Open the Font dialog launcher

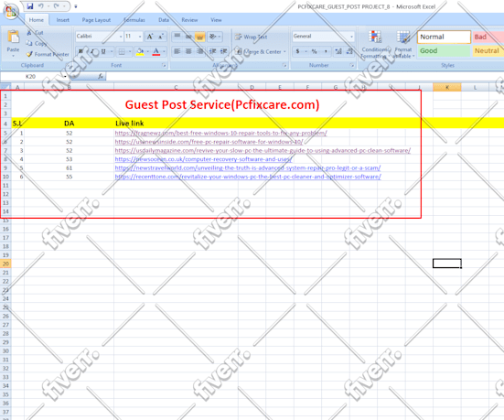pyautogui.click(x=164, y=65)
